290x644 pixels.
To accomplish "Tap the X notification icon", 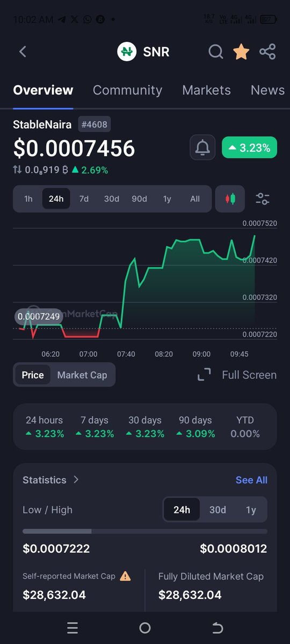I will click(74, 19).
